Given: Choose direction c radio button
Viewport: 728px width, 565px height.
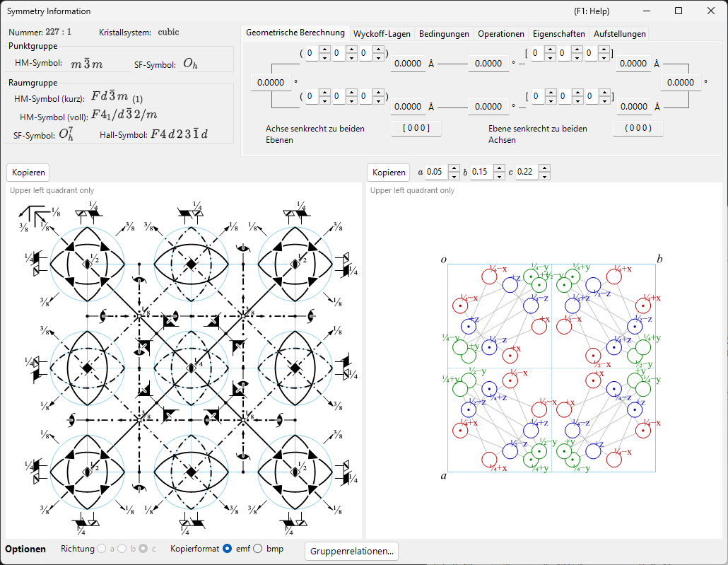Looking at the screenshot, I should [143, 549].
